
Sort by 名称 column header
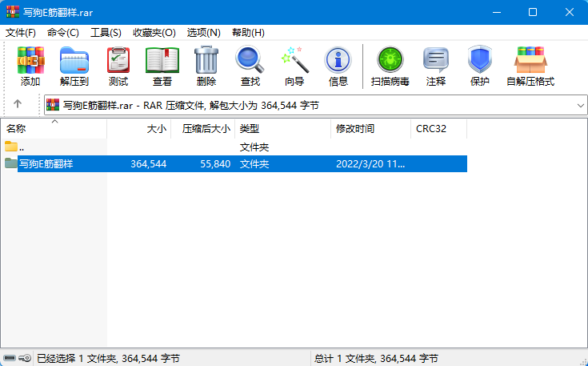pos(54,129)
